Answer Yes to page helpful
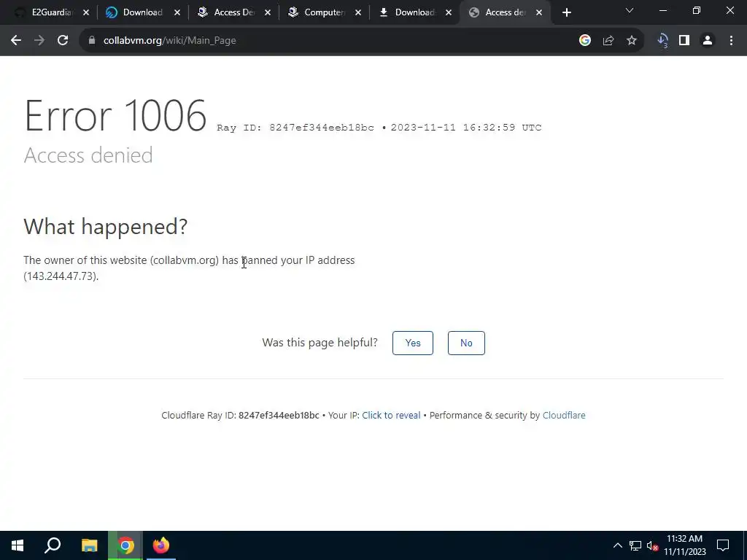The height and width of the screenshot is (560, 747). (413, 343)
